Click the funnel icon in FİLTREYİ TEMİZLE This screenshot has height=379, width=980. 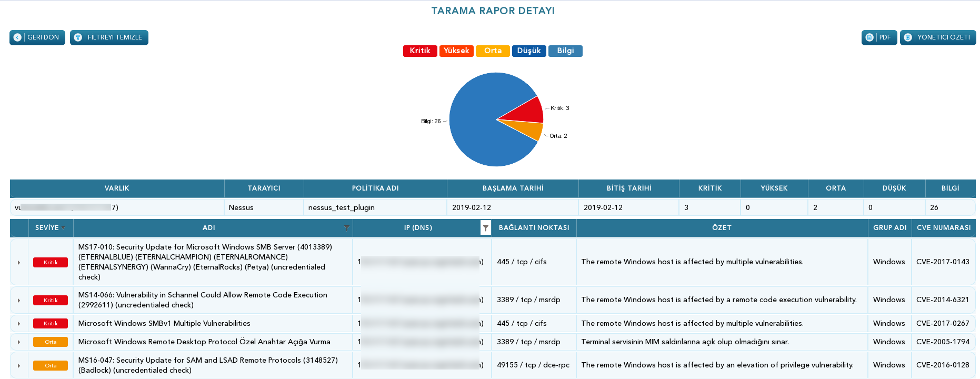pyautogui.click(x=78, y=37)
